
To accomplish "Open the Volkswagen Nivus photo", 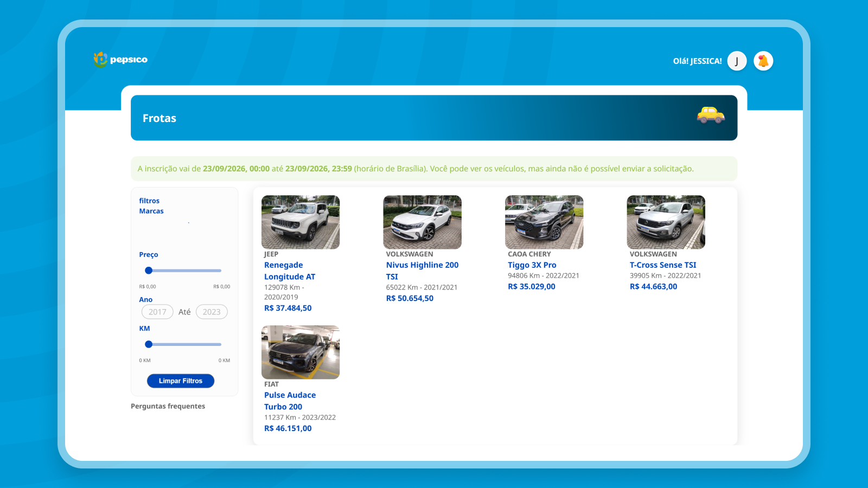I will coord(422,222).
